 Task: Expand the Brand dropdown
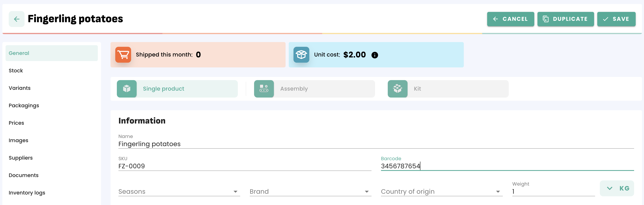click(310, 192)
